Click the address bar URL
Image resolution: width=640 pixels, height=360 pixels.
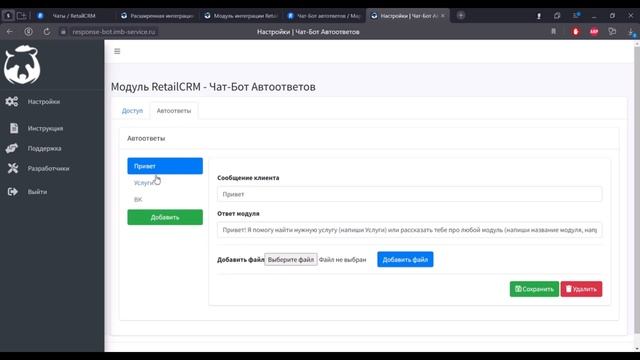coord(114,31)
